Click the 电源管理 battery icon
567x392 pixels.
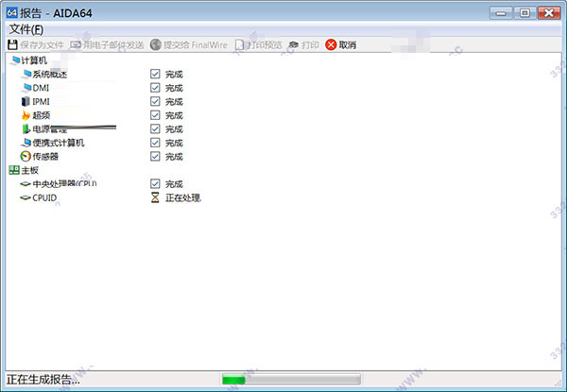tap(26, 129)
